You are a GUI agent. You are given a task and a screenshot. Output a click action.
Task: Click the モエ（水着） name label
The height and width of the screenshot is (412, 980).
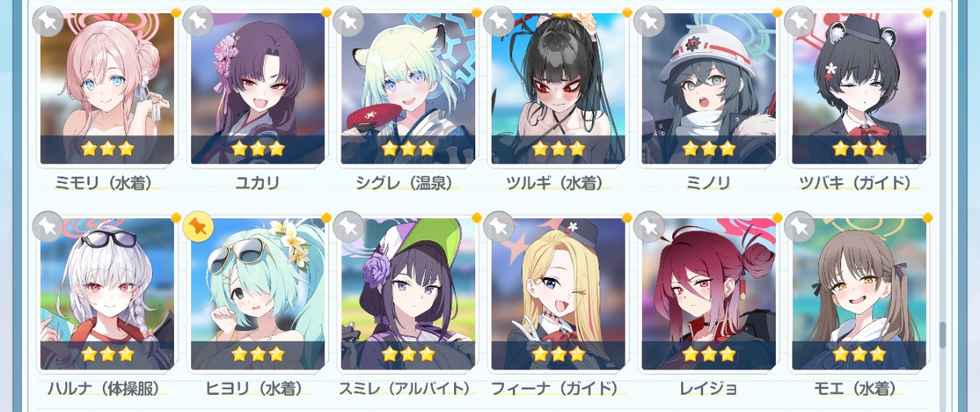coord(858,388)
